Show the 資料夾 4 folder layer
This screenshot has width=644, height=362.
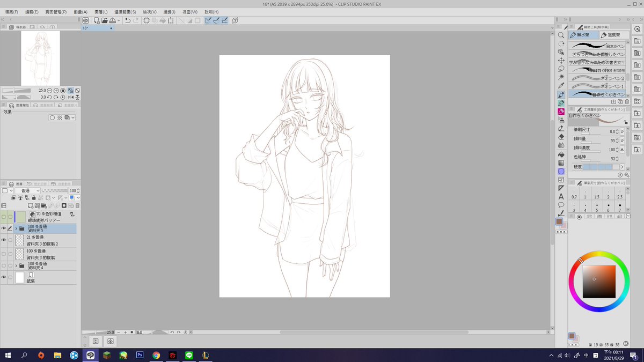click(4, 265)
